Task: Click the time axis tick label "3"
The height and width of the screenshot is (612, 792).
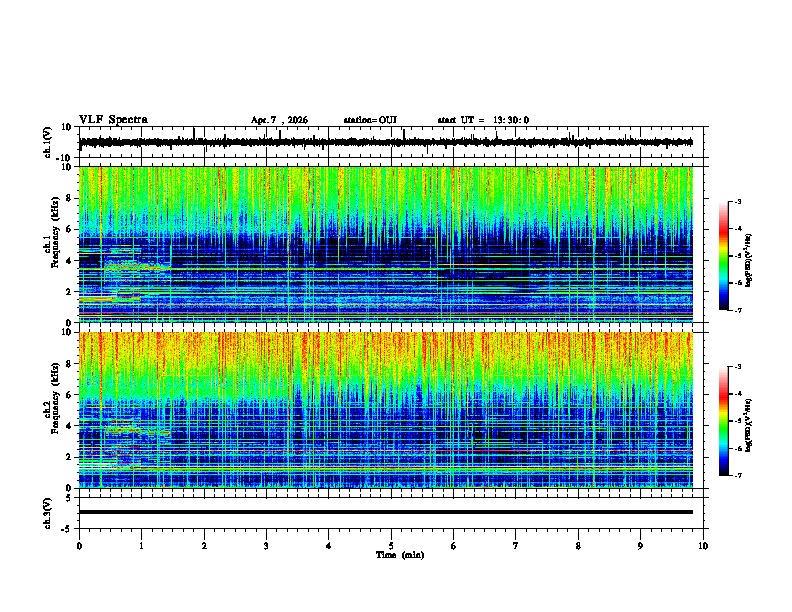Action: point(266,546)
